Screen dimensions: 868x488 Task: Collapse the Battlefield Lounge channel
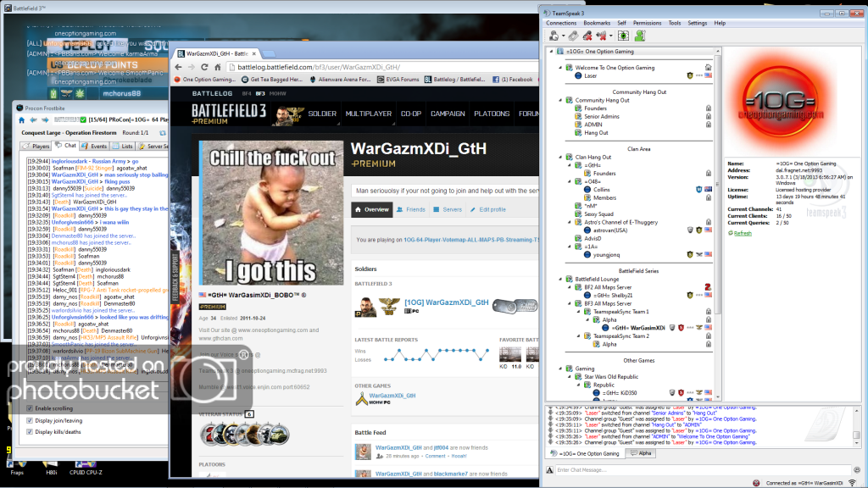(559, 278)
